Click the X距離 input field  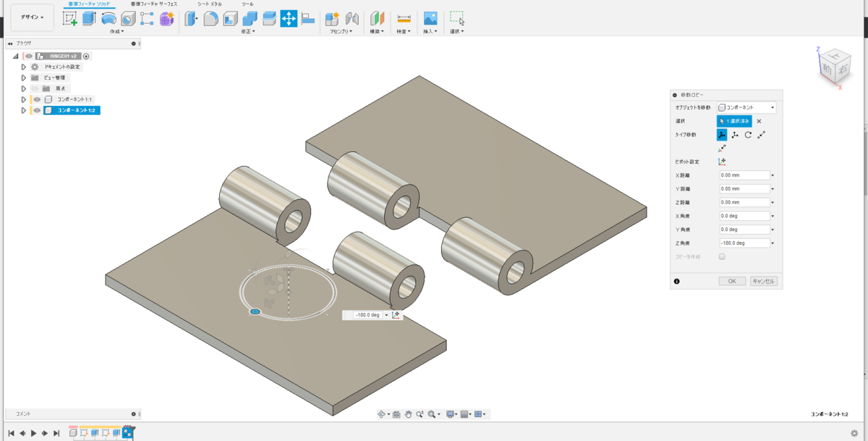[744, 175]
